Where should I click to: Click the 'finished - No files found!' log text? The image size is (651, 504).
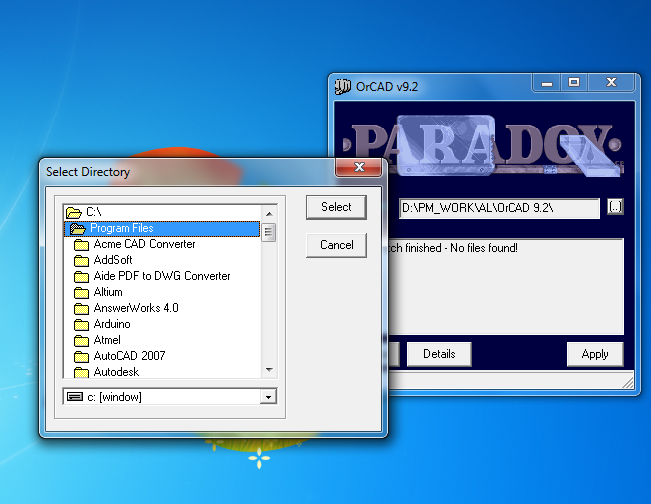[x=461, y=248]
